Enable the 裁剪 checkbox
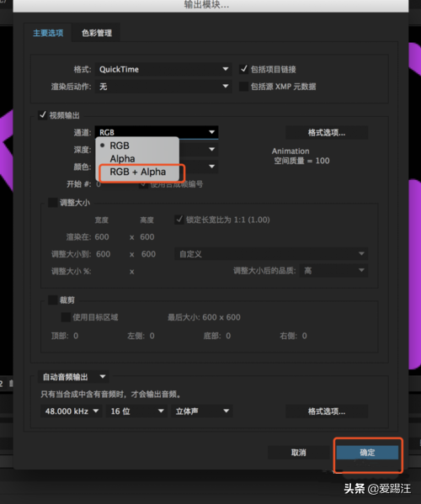 click(x=53, y=300)
